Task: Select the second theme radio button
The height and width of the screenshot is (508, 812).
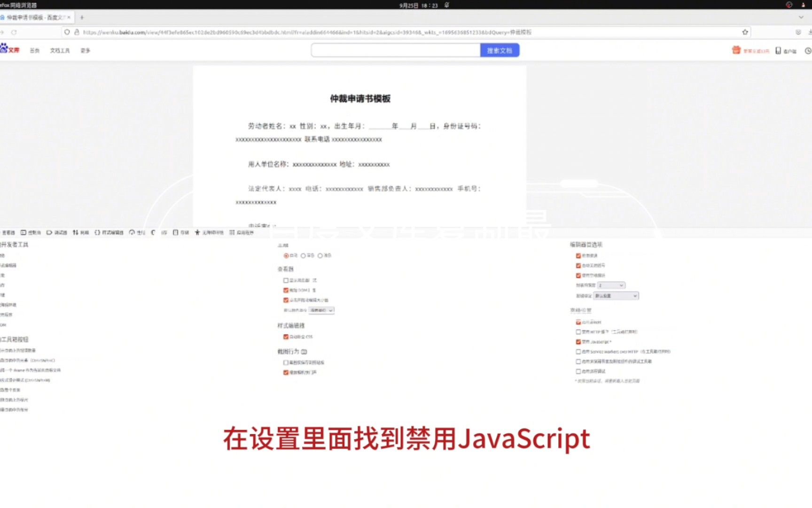Action: point(303,255)
